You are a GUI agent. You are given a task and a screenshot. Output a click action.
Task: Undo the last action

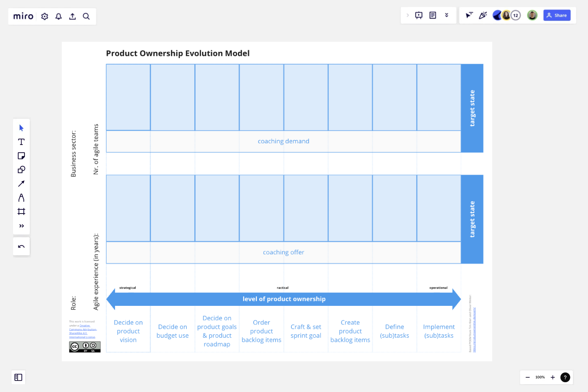(21, 246)
